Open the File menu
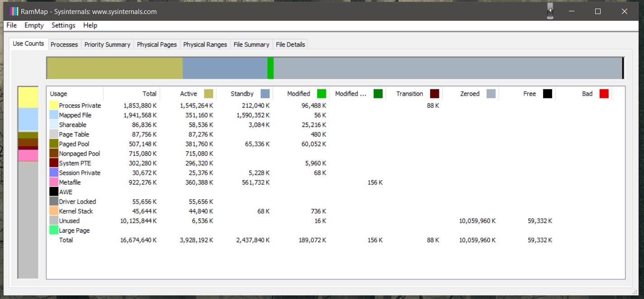Viewport: 644px width, 299px height. [x=12, y=25]
